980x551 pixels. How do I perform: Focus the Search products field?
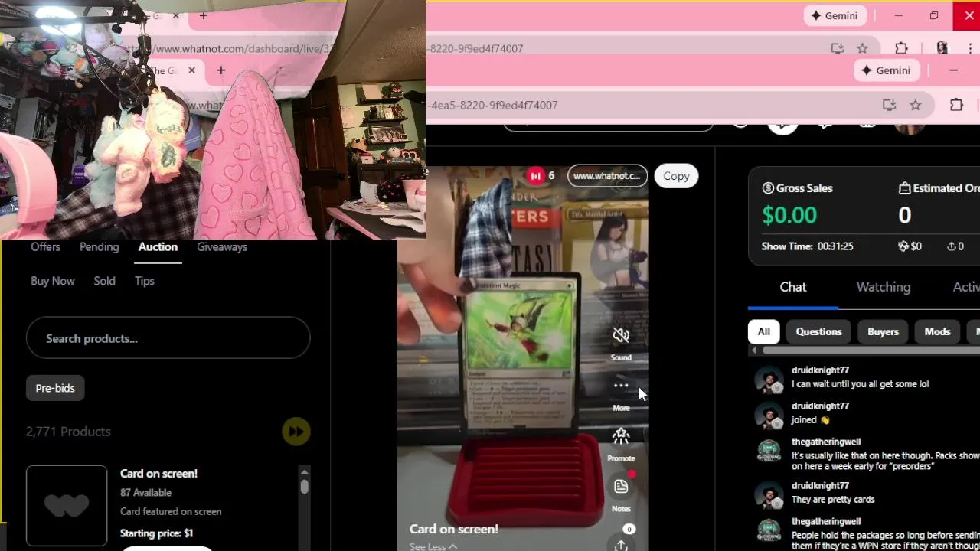pos(168,338)
